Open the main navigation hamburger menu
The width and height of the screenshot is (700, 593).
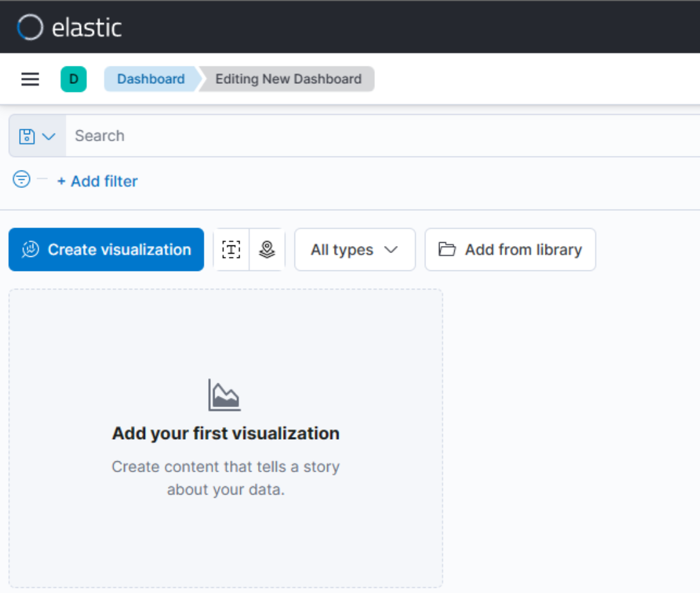pyautogui.click(x=29, y=79)
